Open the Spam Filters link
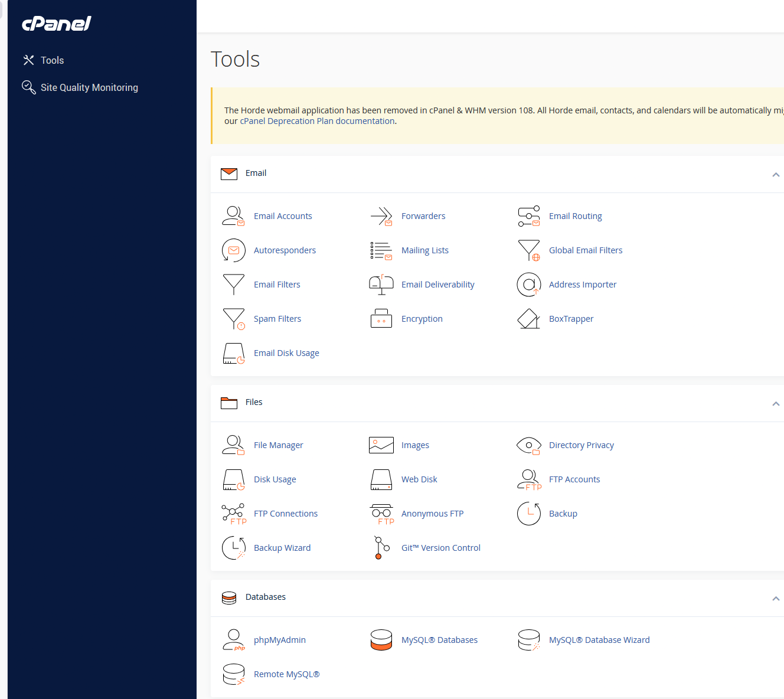 click(x=277, y=319)
